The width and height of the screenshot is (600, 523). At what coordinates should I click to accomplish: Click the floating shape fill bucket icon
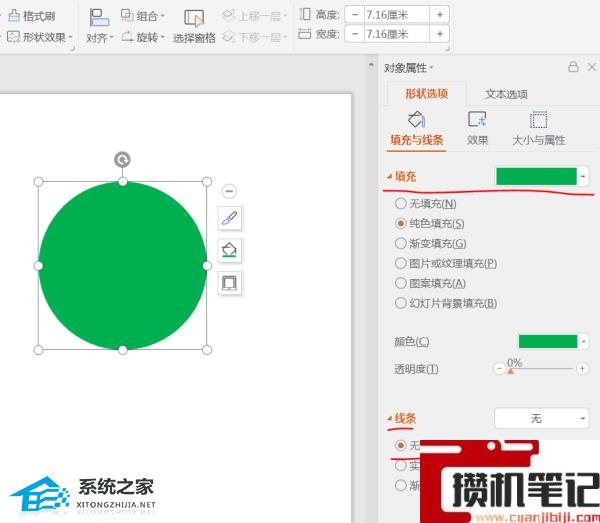coord(229,251)
